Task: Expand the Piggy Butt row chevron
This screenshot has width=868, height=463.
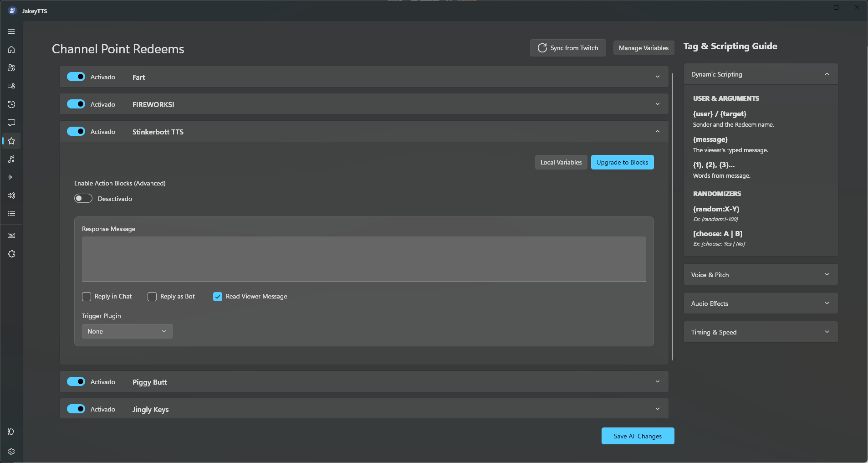Action: (x=658, y=381)
